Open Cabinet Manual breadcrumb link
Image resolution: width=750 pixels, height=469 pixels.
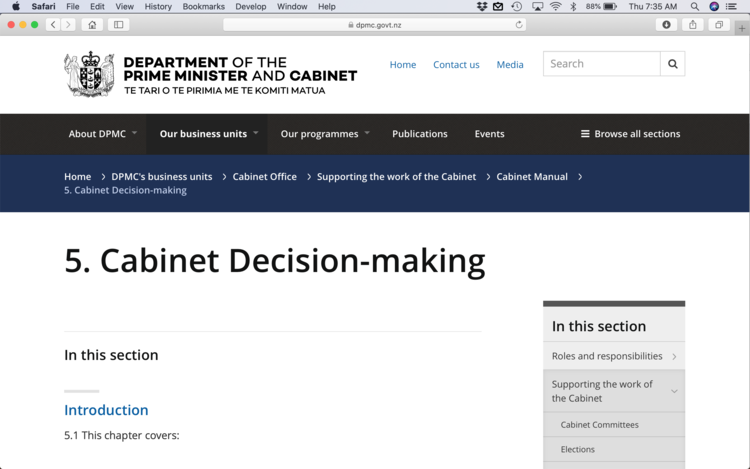(x=532, y=176)
